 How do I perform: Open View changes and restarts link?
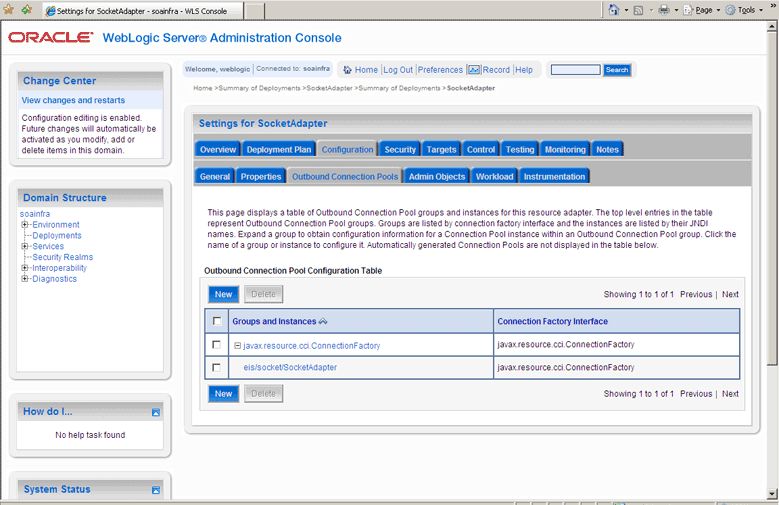coord(73,100)
